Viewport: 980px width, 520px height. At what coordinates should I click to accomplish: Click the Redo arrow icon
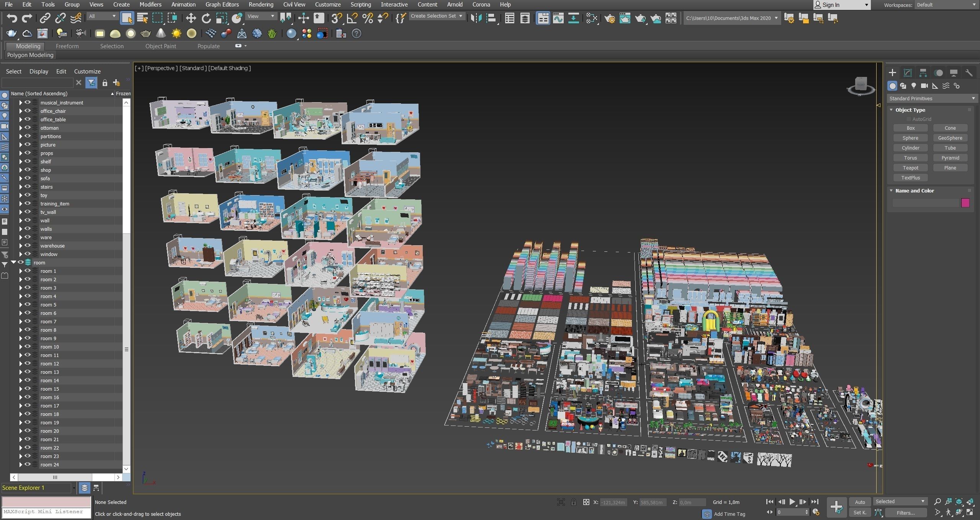[x=27, y=18]
